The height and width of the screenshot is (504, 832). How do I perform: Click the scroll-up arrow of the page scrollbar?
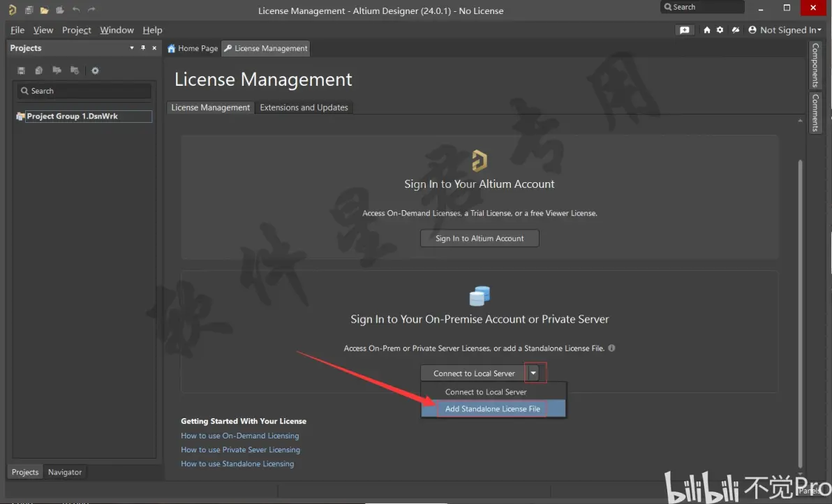pos(800,121)
